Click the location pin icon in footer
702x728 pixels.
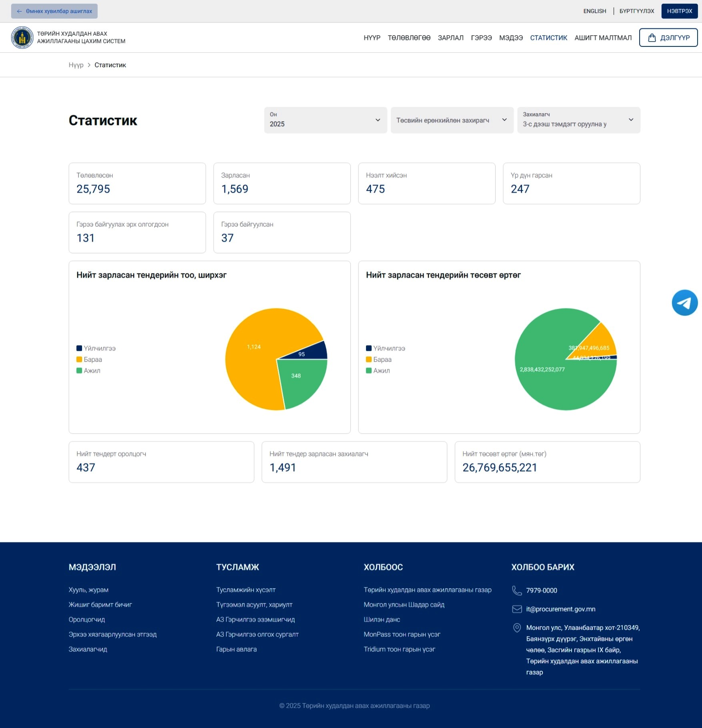pos(517,628)
